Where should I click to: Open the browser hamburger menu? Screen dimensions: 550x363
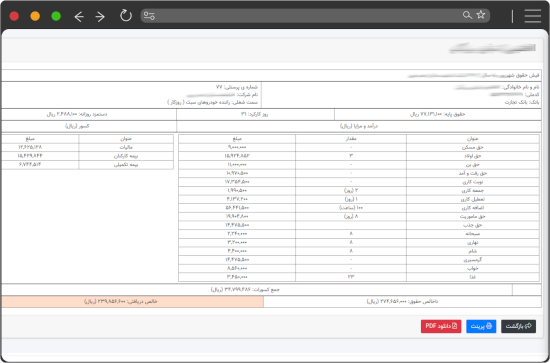click(532, 16)
